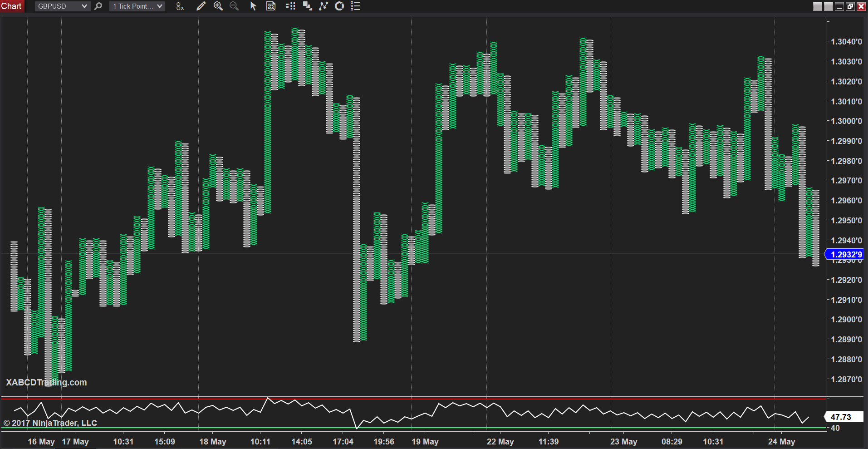Click the 14:05 time label
This screenshot has height=449, width=868.
tap(302, 442)
